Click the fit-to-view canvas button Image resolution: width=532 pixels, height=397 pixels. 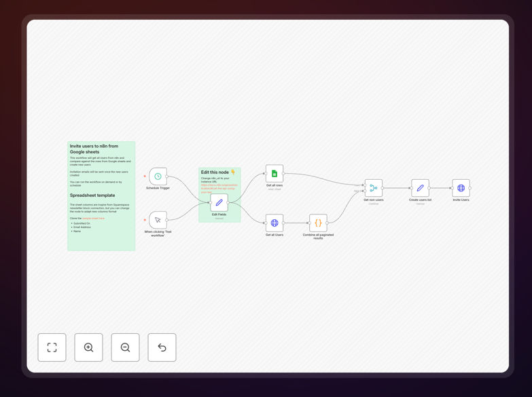click(x=52, y=347)
